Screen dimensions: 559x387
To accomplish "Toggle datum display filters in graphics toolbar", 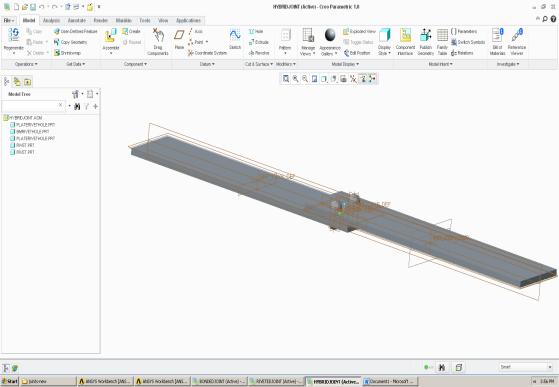I will pos(353,79).
